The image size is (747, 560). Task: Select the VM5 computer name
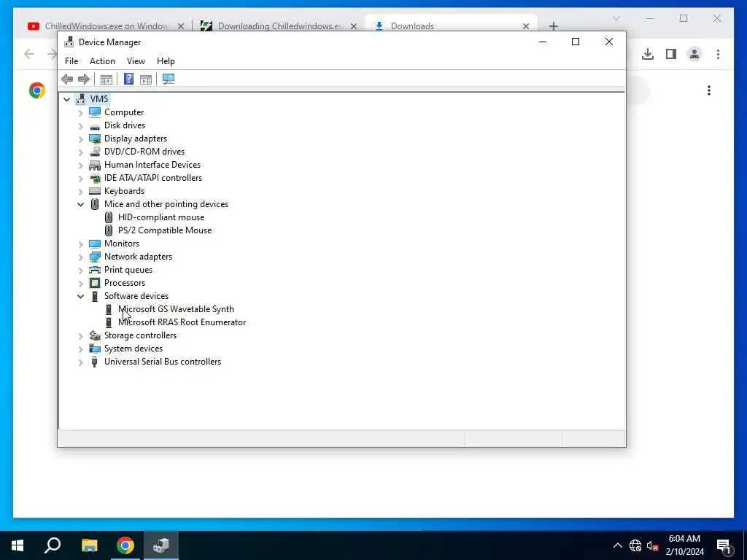(x=99, y=98)
